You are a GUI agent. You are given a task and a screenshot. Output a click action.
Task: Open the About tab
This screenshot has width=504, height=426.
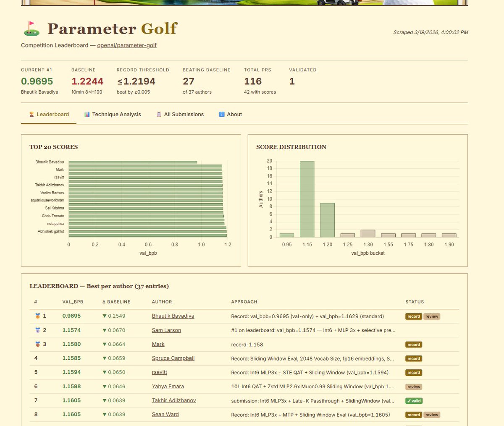(x=231, y=114)
